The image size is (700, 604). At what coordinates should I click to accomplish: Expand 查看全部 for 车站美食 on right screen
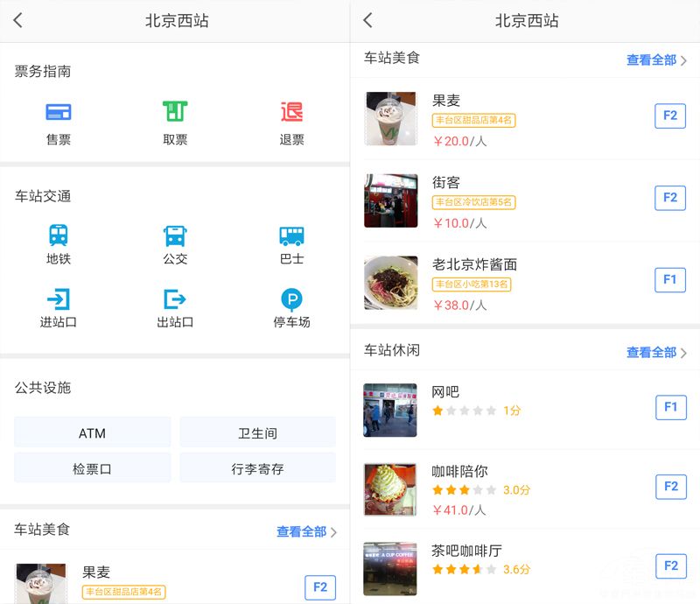656,60
